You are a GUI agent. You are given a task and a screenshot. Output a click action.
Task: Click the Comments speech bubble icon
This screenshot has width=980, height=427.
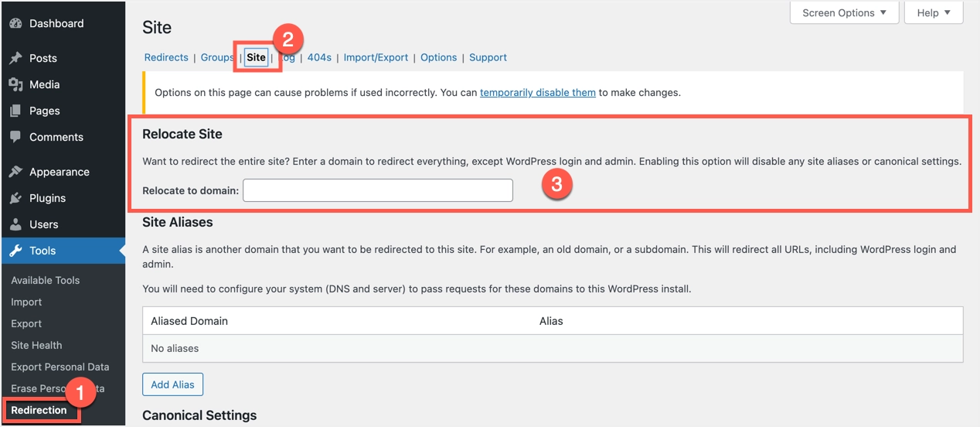[15, 137]
